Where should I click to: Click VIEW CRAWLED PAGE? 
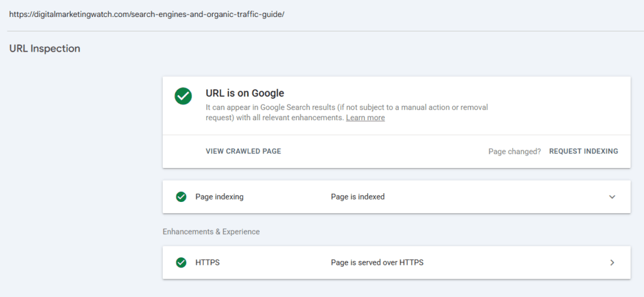[x=243, y=151]
